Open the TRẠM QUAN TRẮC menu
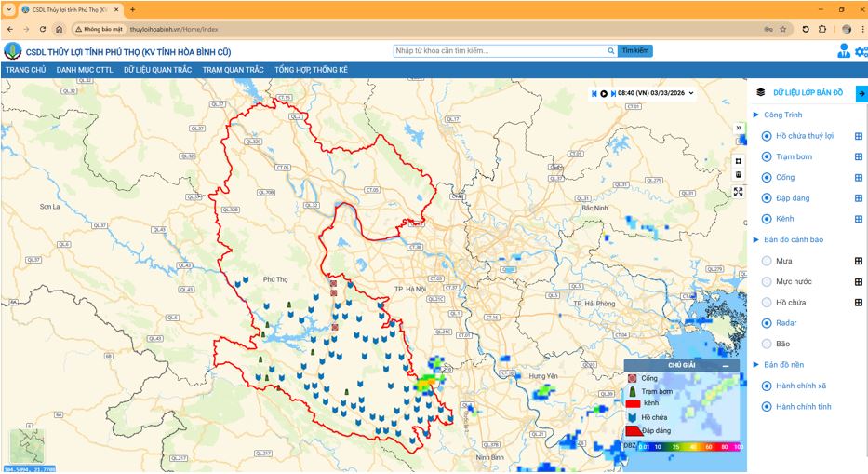Screen dimensions: 868x474 (234, 70)
